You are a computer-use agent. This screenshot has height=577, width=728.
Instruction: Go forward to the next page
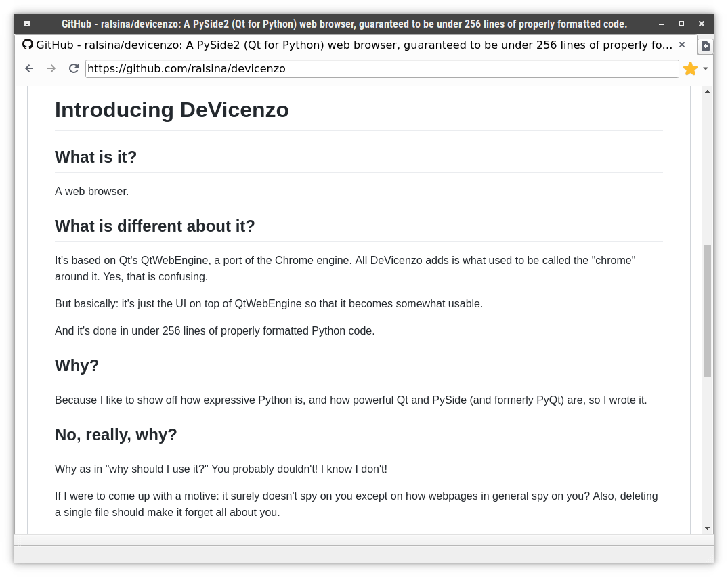51,68
